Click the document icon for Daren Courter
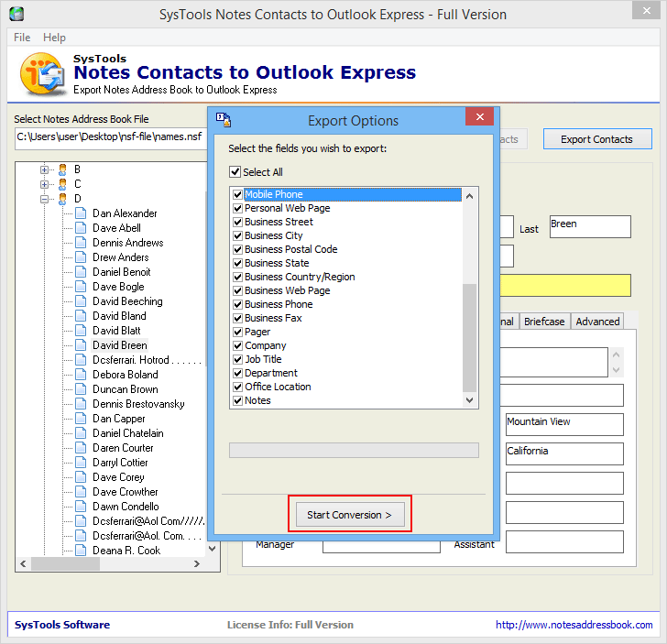This screenshot has width=667, height=644. point(81,448)
